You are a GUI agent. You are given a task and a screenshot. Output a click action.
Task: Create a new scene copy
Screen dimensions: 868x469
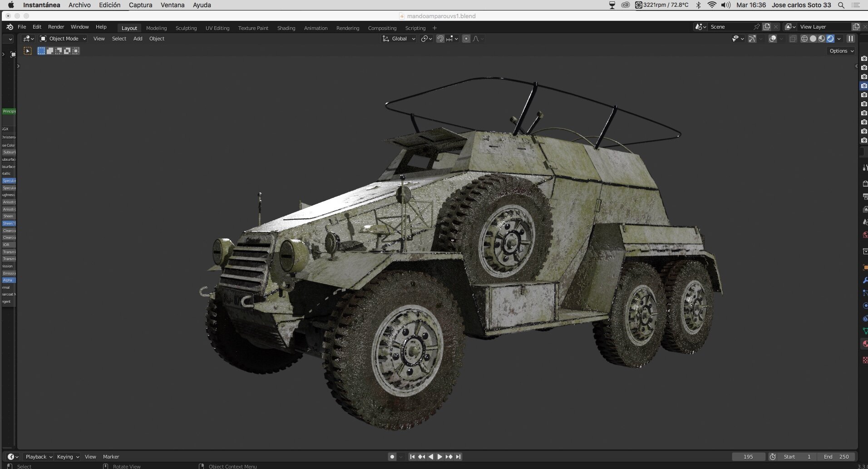click(x=767, y=27)
